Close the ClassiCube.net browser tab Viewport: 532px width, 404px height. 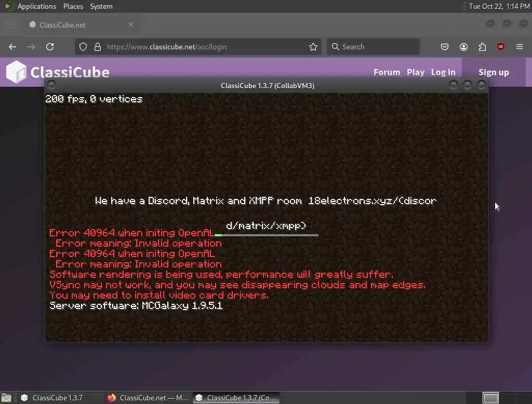pyautogui.click(x=131, y=24)
